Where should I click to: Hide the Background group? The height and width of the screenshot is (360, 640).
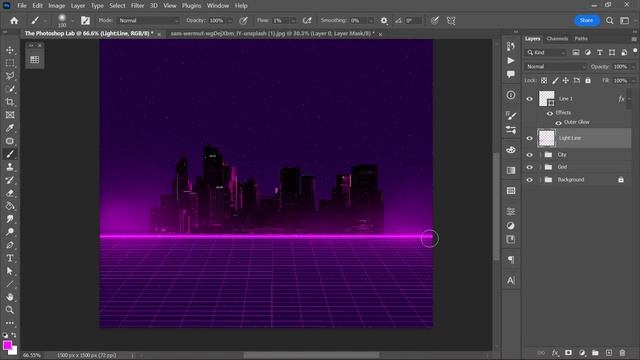529,180
